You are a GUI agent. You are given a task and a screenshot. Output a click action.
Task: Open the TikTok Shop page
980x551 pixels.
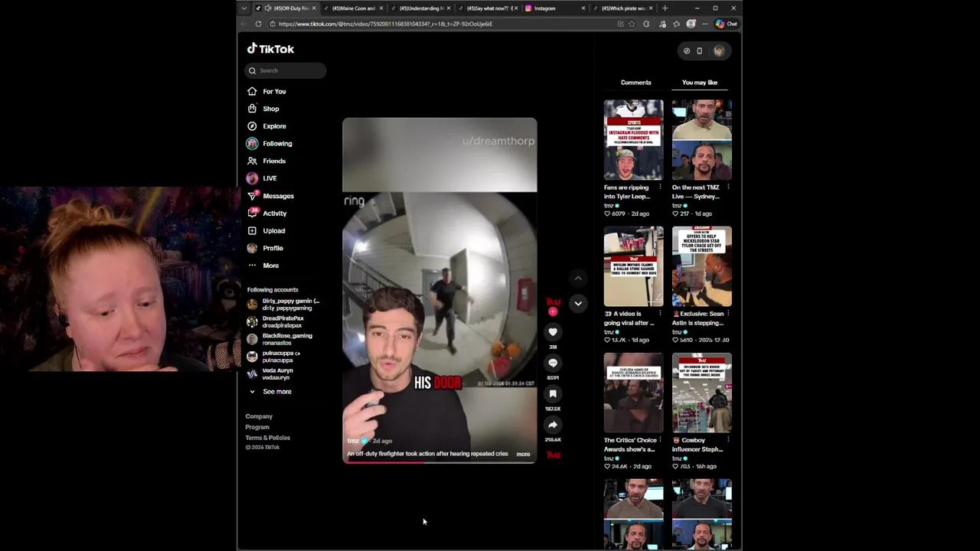(x=263, y=109)
